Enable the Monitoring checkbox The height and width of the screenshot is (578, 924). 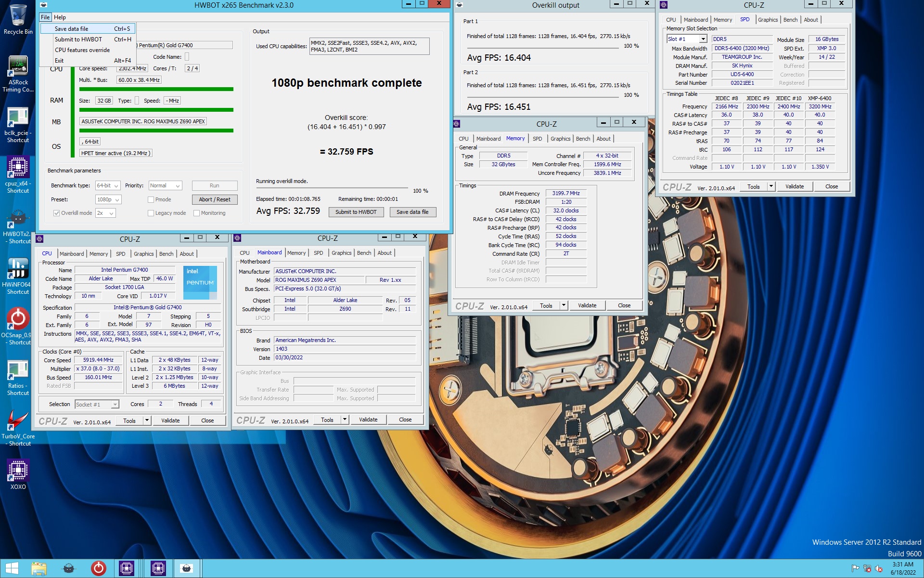196,213
